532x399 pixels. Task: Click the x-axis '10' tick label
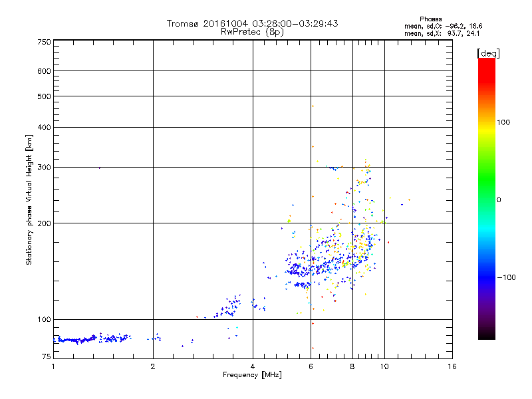384,366
